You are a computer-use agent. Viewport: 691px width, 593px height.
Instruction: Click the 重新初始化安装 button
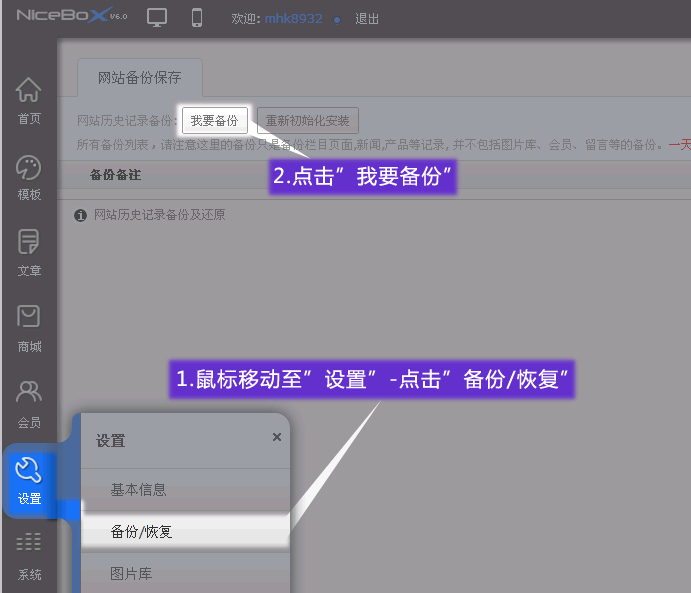(308, 121)
